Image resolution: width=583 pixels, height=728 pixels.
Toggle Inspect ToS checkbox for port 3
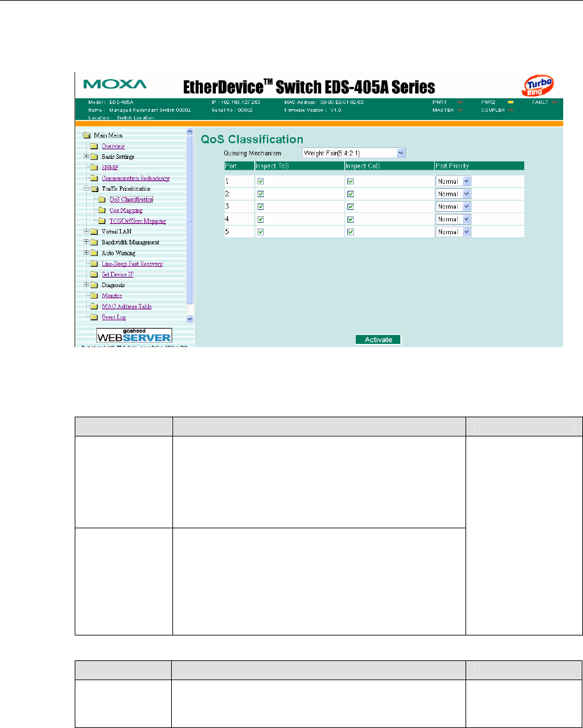(x=261, y=207)
